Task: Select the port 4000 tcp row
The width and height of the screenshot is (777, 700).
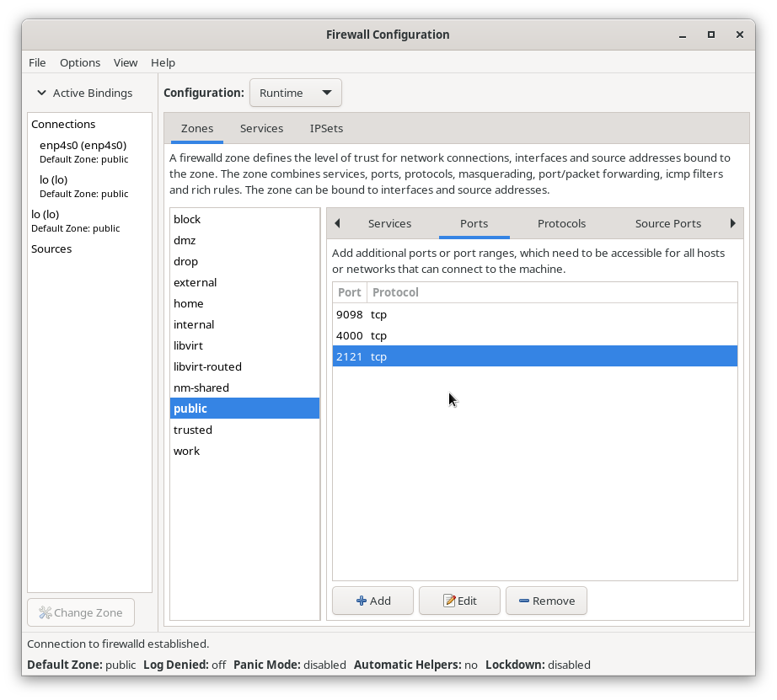Action: pyautogui.click(x=534, y=335)
